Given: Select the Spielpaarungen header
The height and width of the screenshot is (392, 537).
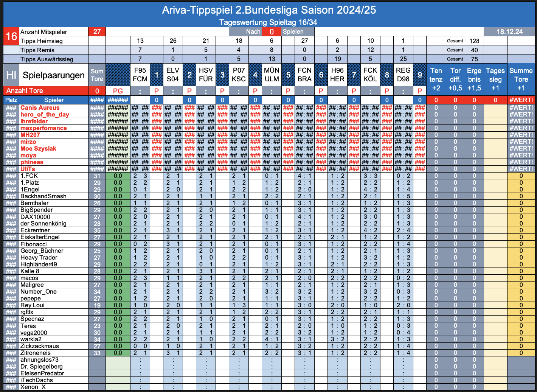Looking at the screenshot, I should [54, 75].
